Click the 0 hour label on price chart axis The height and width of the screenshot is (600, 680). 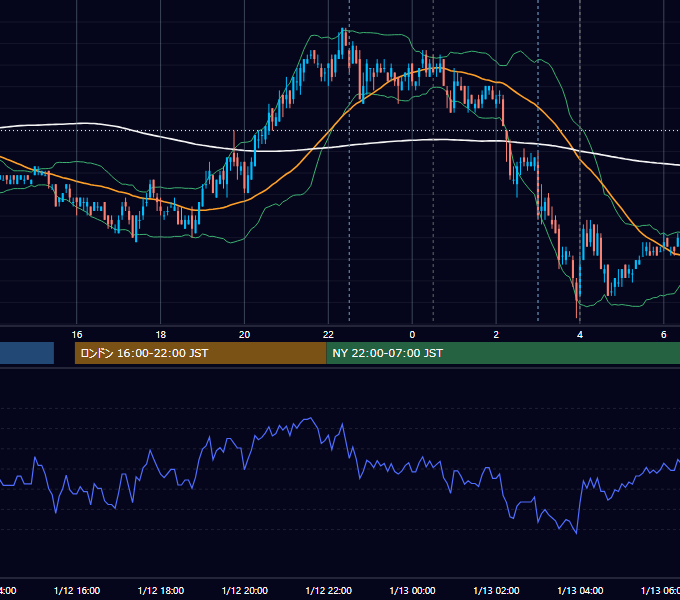412,334
